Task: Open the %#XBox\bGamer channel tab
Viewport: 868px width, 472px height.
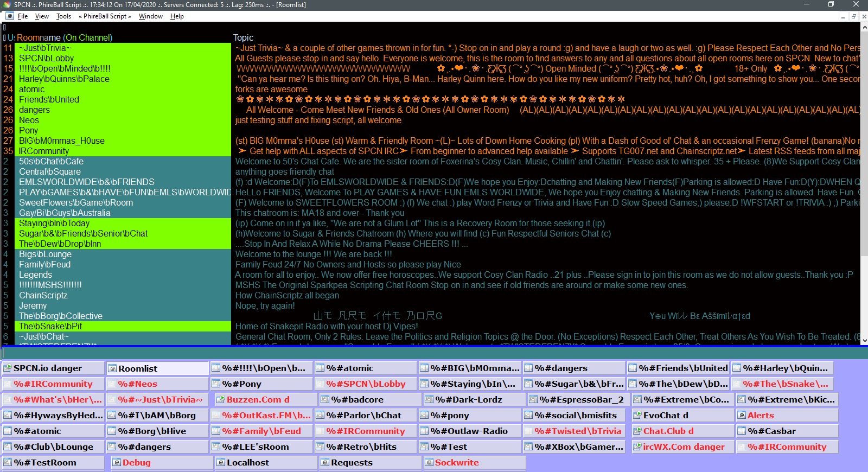Action: coord(574,447)
